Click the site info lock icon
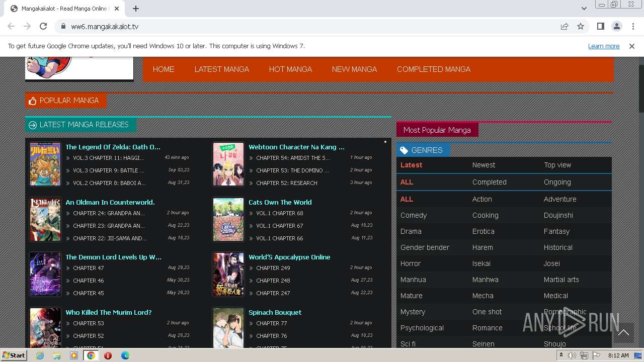 coord(63,26)
